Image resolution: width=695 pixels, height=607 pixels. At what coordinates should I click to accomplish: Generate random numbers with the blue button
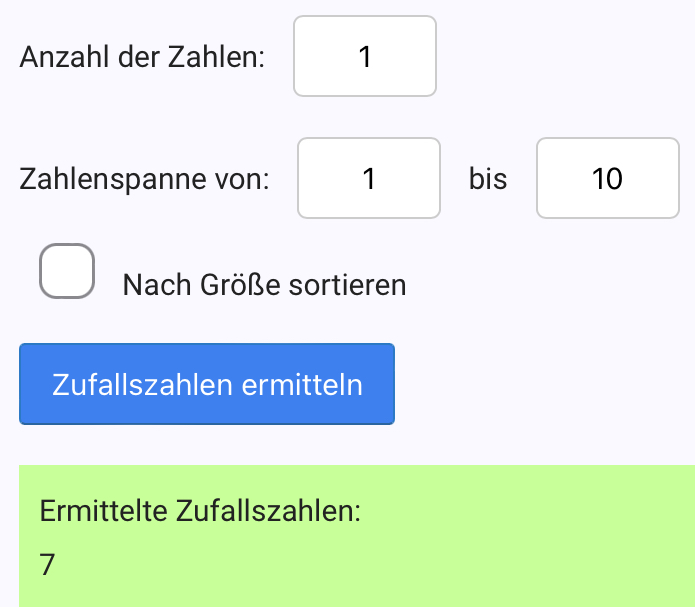(207, 384)
